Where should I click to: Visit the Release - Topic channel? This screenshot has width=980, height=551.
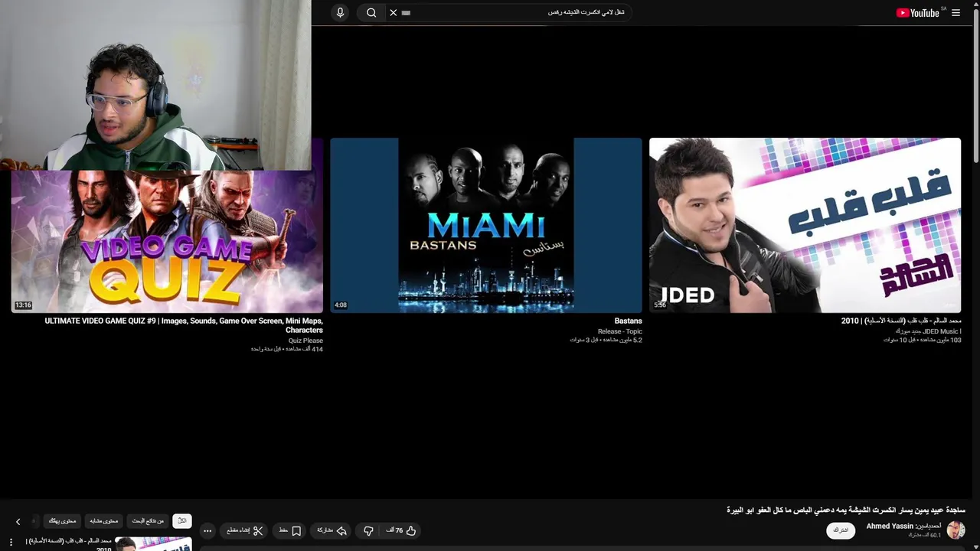click(619, 331)
